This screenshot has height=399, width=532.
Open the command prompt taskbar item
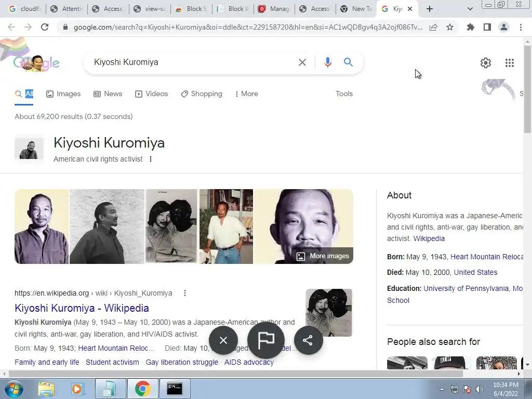click(x=175, y=389)
